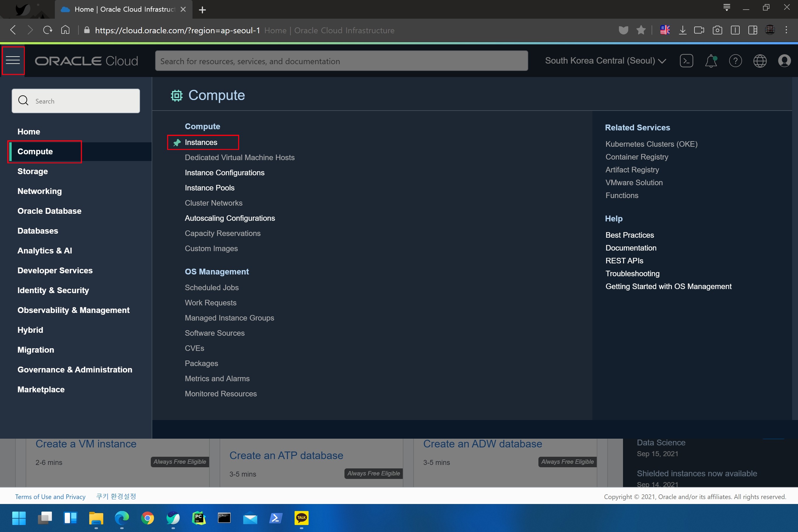Click the browser bookmark star icon
Image resolution: width=798 pixels, height=532 pixels.
coord(640,30)
